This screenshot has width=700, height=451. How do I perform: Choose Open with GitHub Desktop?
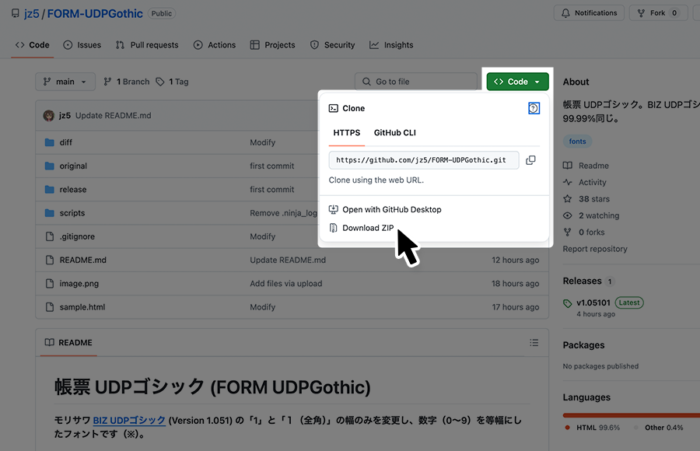click(x=385, y=209)
